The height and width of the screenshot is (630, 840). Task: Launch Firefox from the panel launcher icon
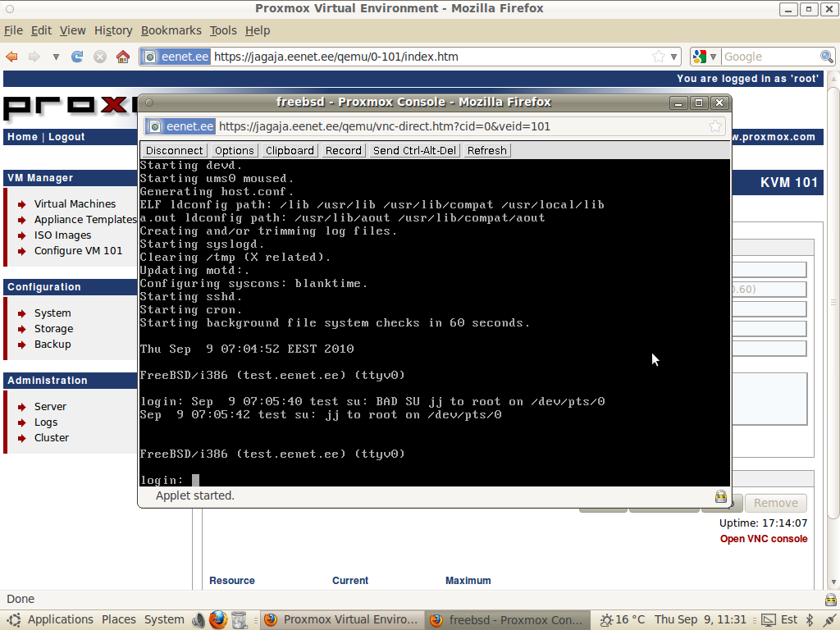218,620
